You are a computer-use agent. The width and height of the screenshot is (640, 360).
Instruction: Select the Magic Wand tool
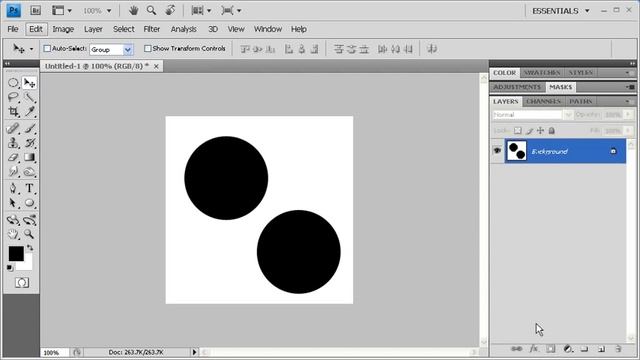[29, 97]
